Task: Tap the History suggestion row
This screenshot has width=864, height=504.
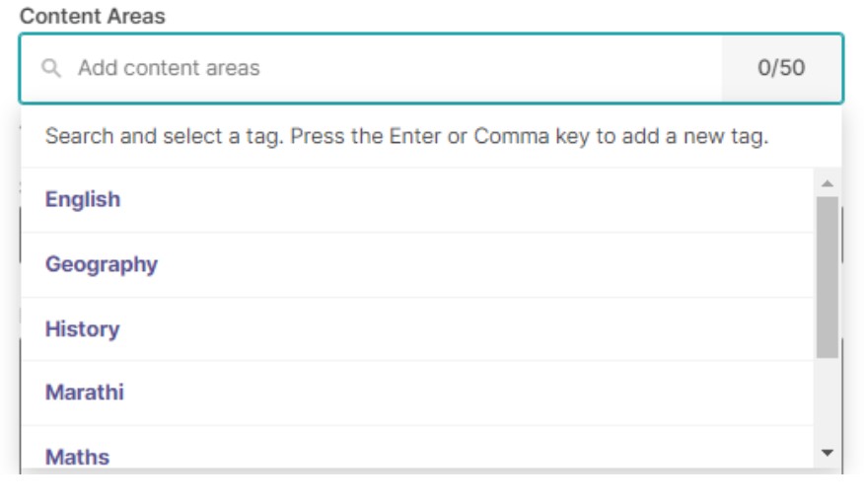Action: pos(417,329)
